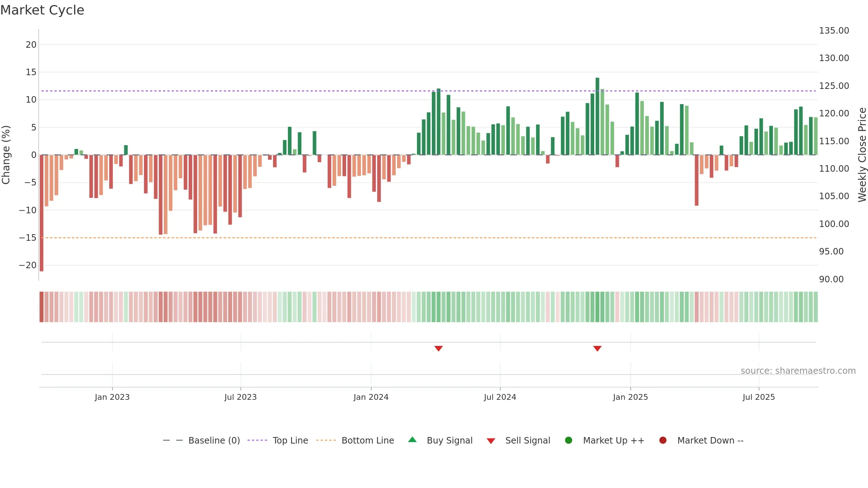The height and width of the screenshot is (488, 868).
Task: Click the 90.00 price axis value
Action: pyautogui.click(x=831, y=279)
